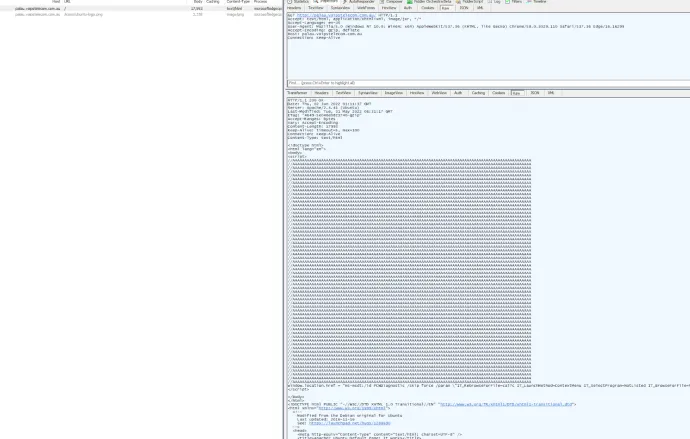
Task: Select WebForms tab in request inspector
Action: tap(366, 8)
